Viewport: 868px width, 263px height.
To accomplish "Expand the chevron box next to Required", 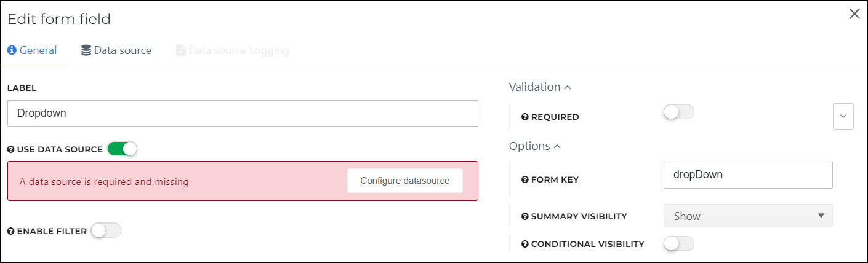I will [843, 116].
